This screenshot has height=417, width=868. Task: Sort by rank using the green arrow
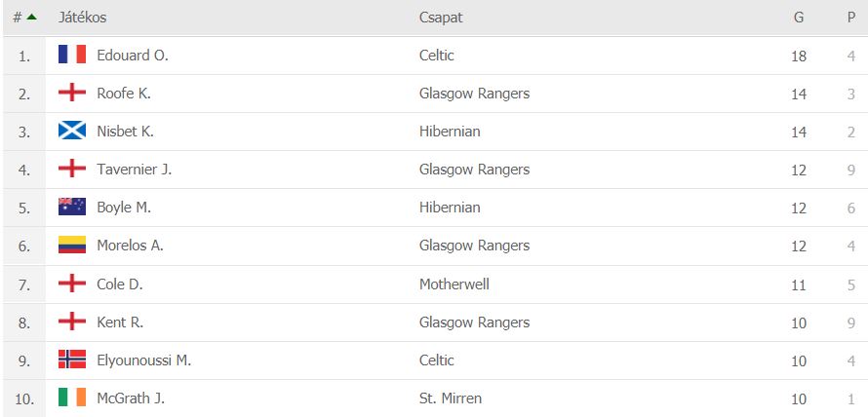[32, 18]
